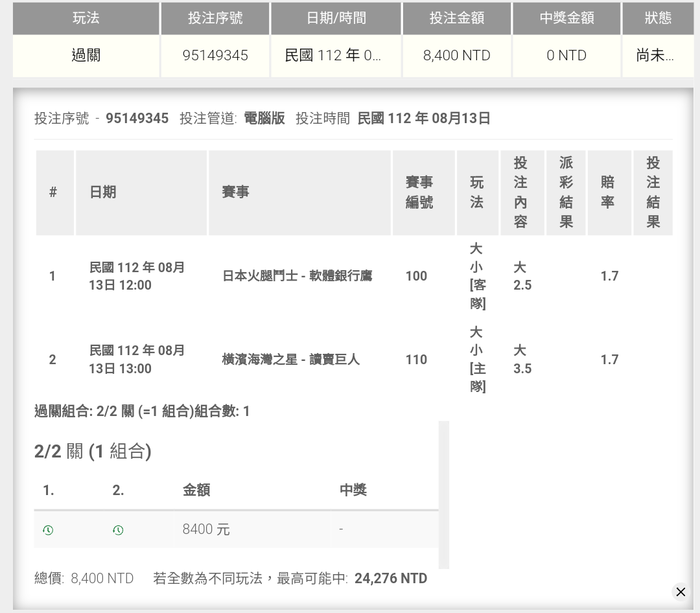Select the 中獎金額 column header
Image resolution: width=700 pixels, height=613 pixels.
pyautogui.click(x=566, y=18)
